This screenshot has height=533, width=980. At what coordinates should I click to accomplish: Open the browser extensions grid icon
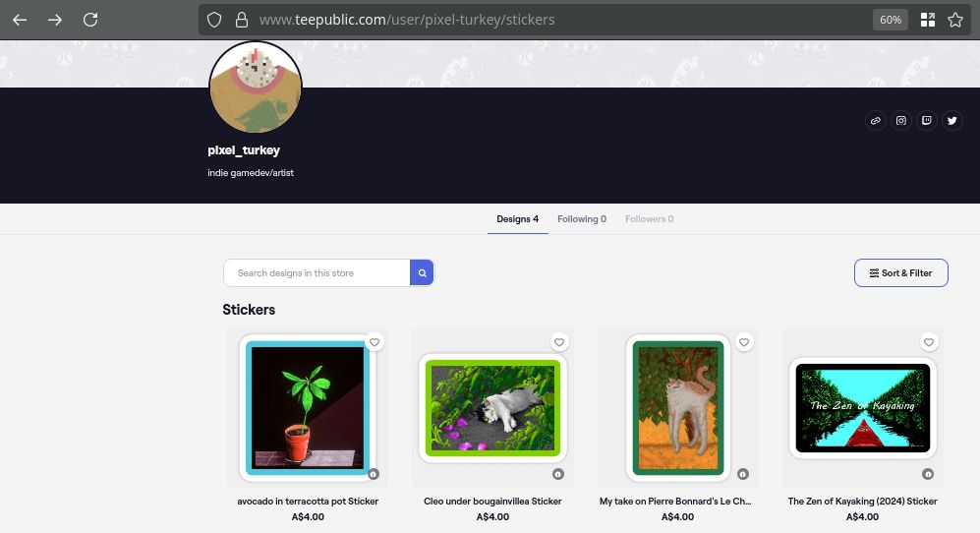[928, 20]
